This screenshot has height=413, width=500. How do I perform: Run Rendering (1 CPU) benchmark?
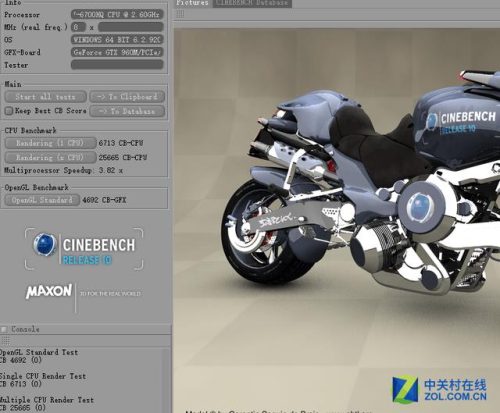click(50, 143)
